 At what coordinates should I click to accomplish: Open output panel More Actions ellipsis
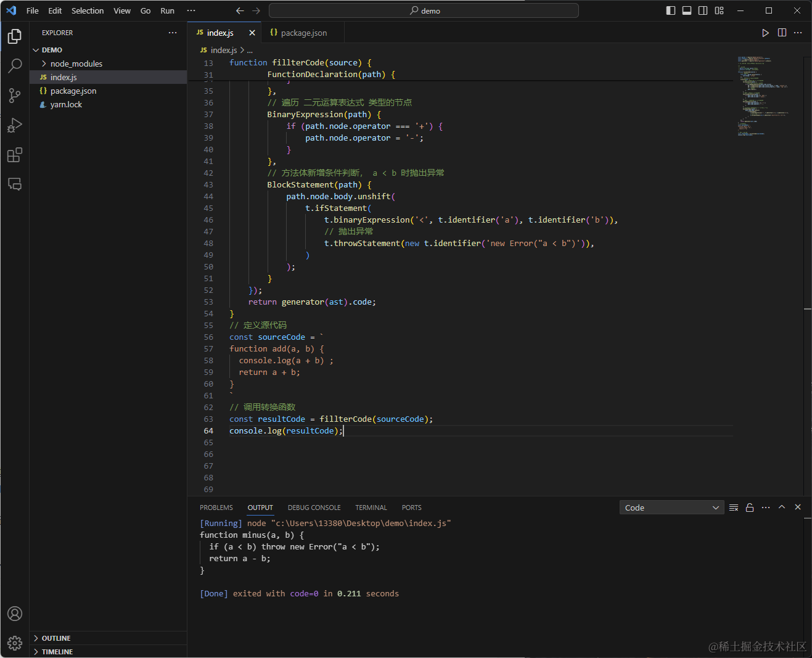click(x=766, y=508)
